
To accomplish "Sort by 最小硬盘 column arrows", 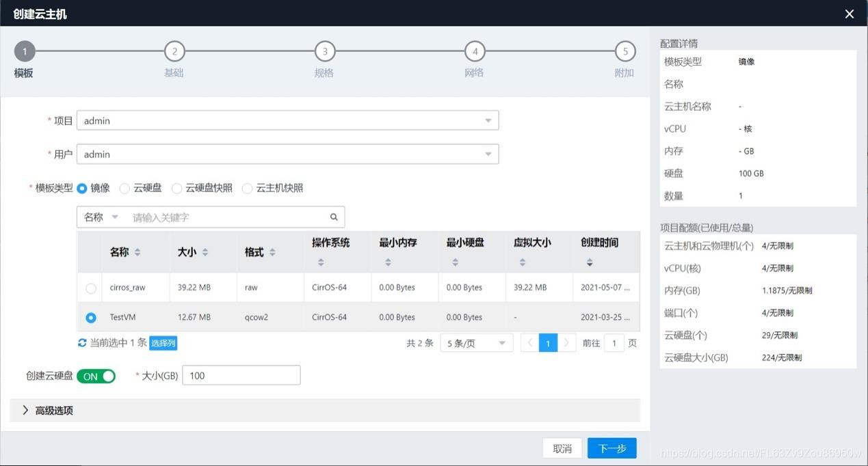I will click(455, 262).
